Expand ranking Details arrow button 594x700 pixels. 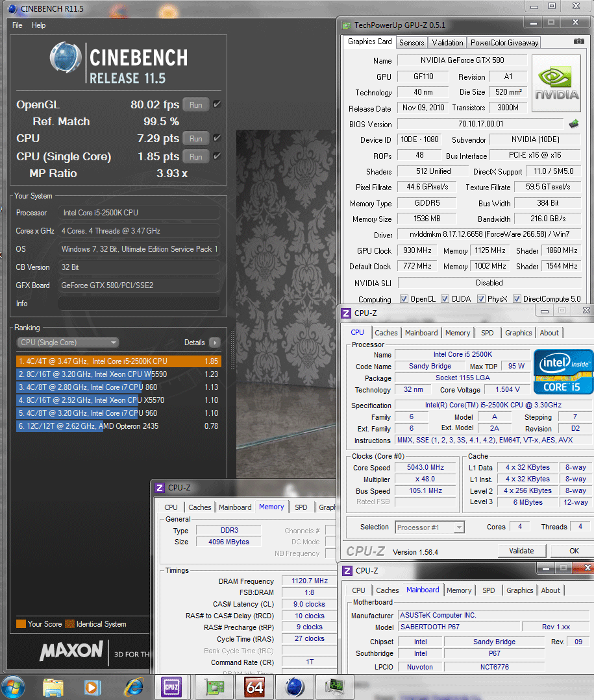pos(215,343)
